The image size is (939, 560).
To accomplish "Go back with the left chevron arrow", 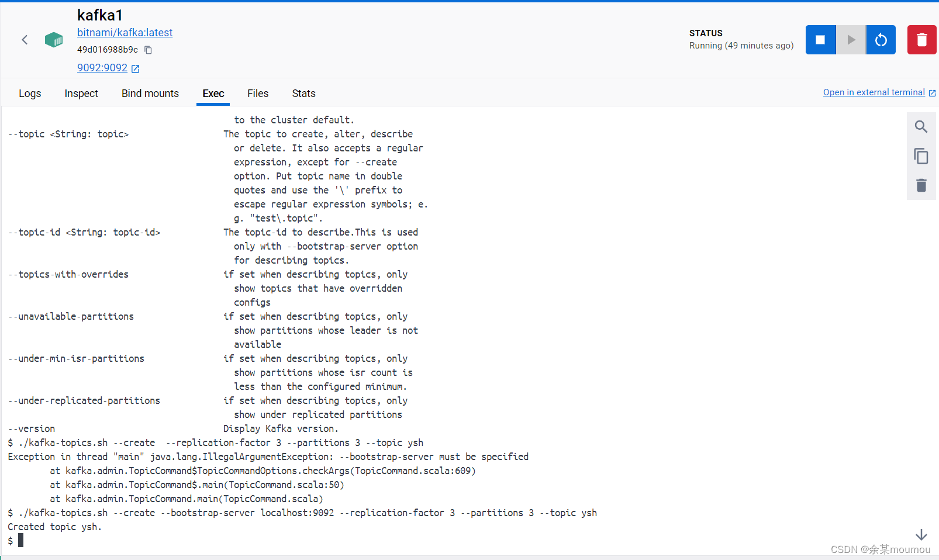I will click(x=25, y=40).
